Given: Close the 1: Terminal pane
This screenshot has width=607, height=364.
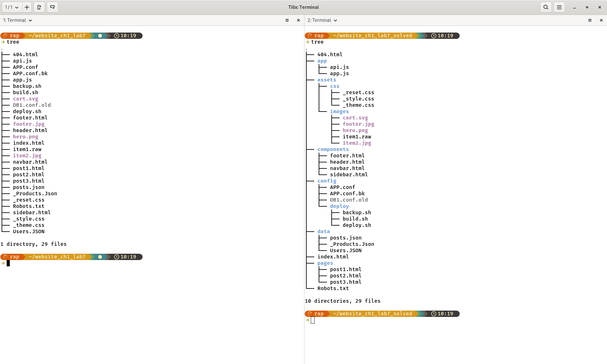Looking at the screenshot, I should coord(298,20).
